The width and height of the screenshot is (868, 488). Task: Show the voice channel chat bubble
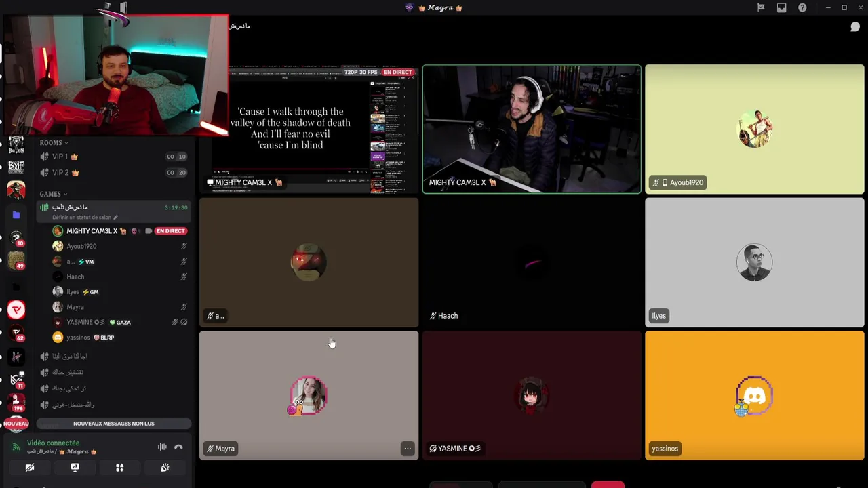click(855, 26)
